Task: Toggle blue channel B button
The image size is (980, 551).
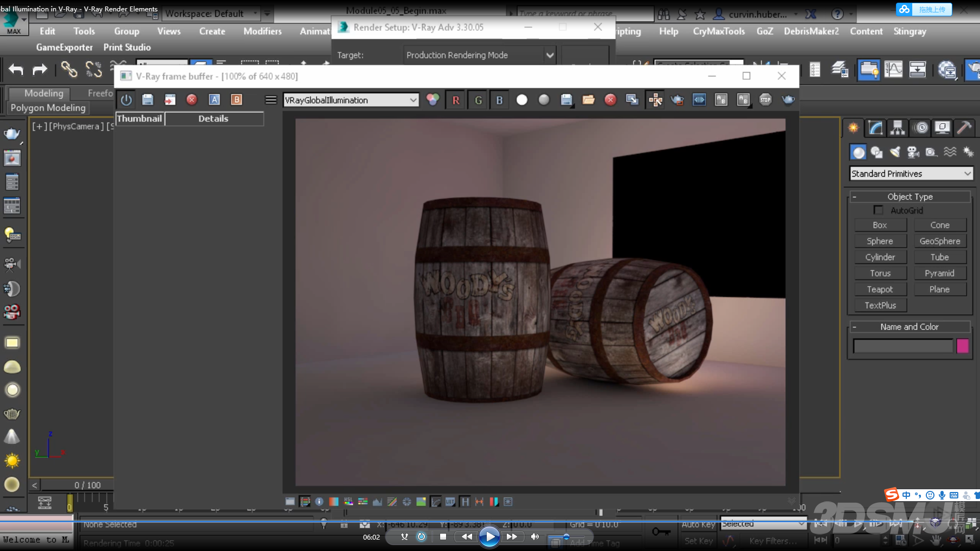Action: [499, 100]
